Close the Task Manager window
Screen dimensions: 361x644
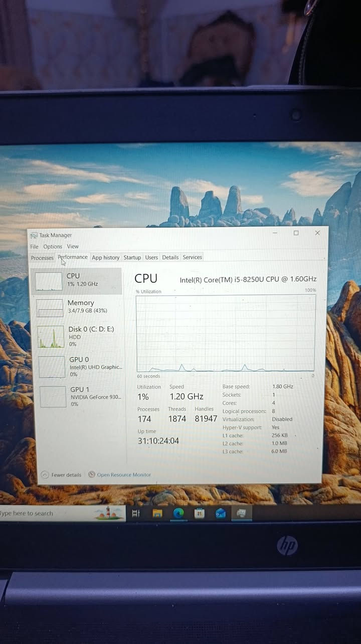(x=317, y=233)
